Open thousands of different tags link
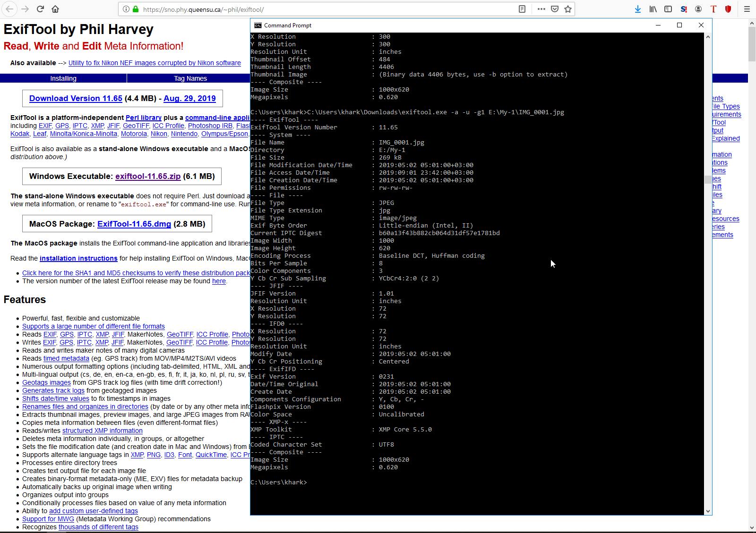The height and width of the screenshot is (533, 756). point(98,527)
